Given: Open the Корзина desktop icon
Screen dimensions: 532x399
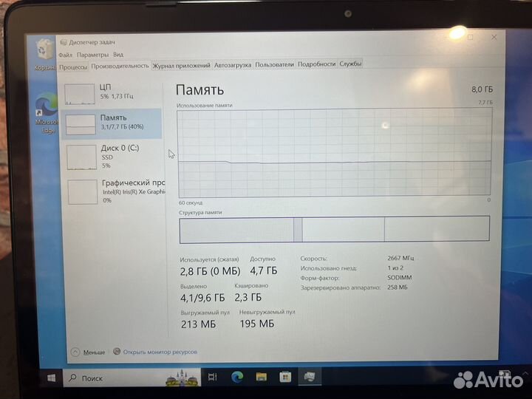Looking at the screenshot, I should point(44,54).
